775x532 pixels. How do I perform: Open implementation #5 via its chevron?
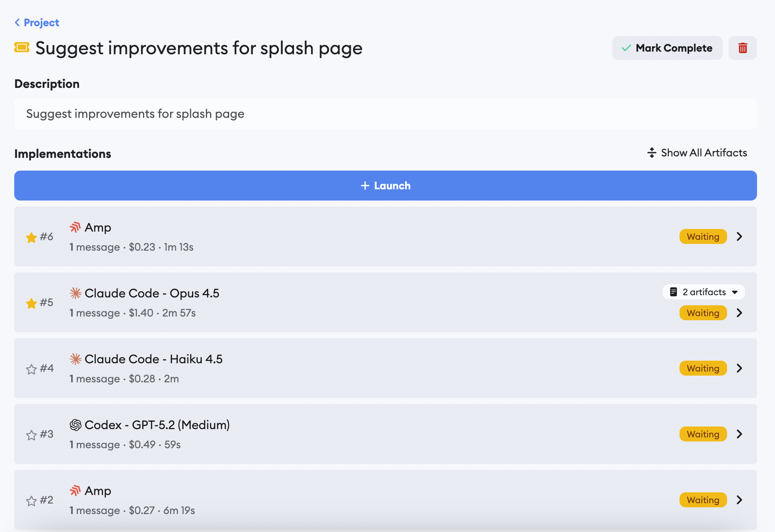[x=739, y=313]
